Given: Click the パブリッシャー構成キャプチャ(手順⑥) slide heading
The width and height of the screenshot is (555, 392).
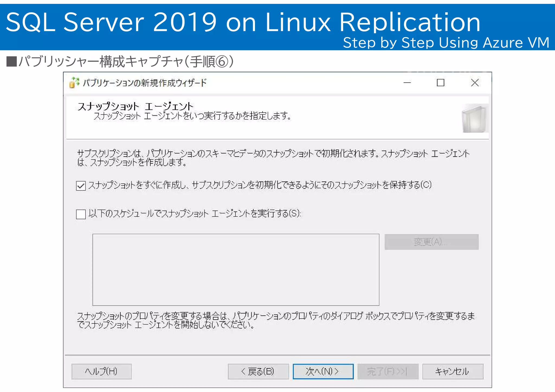Looking at the screenshot, I should tap(120, 61).
